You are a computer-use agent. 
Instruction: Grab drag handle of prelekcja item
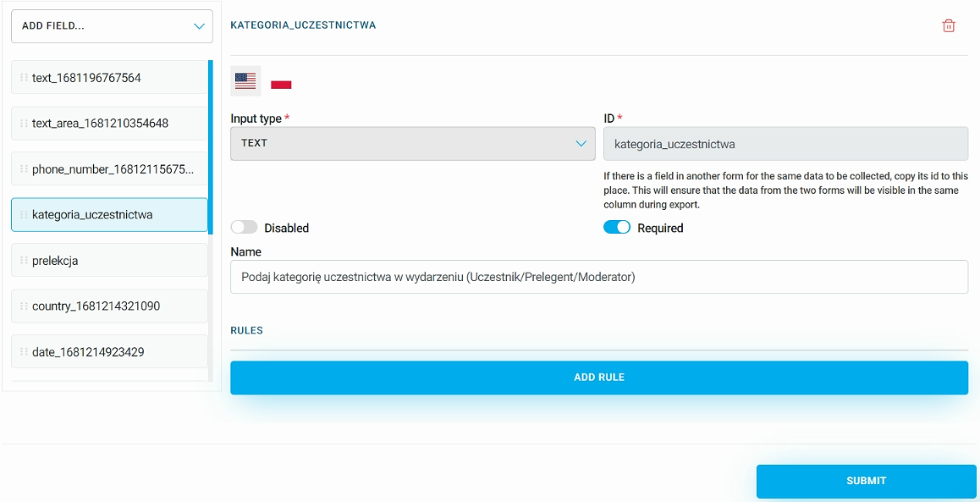pyautogui.click(x=24, y=260)
